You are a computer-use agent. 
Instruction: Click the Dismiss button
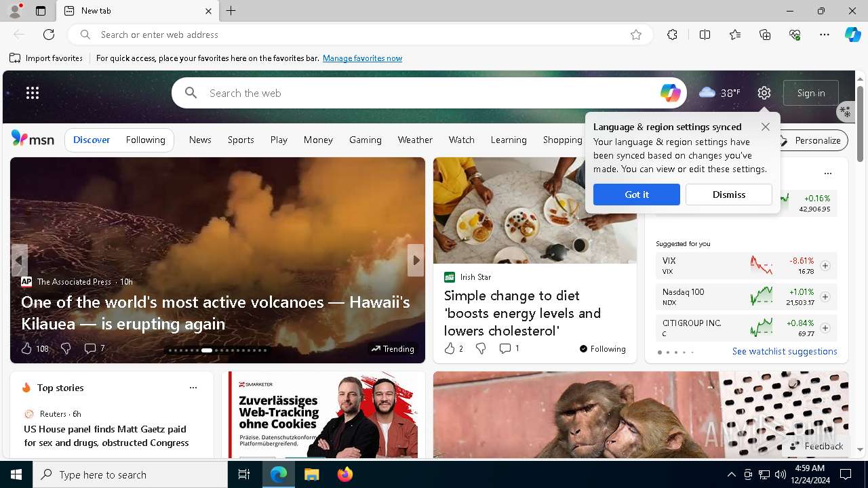pos(729,195)
